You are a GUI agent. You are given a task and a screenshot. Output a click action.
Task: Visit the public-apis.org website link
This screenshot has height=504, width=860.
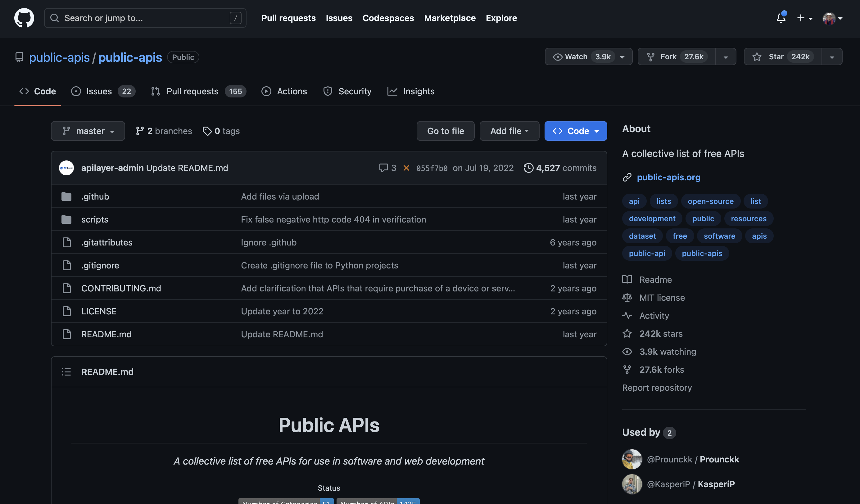pyautogui.click(x=668, y=177)
